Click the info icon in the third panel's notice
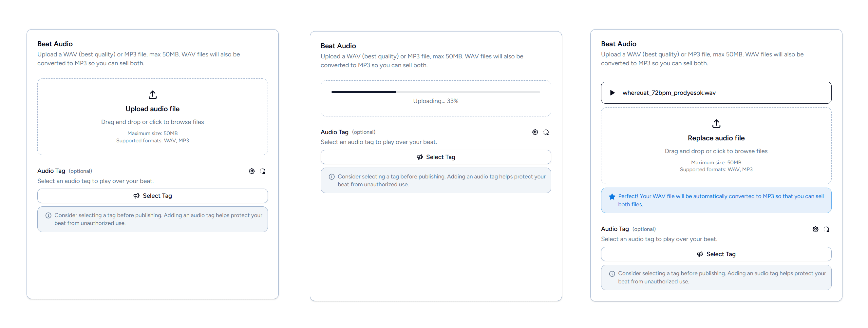The height and width of the screenshot is (328, 868). tap(612, 274)
